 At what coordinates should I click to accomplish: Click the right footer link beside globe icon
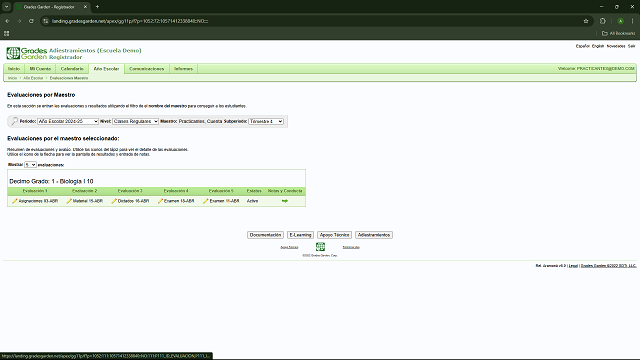pos(351,247)
